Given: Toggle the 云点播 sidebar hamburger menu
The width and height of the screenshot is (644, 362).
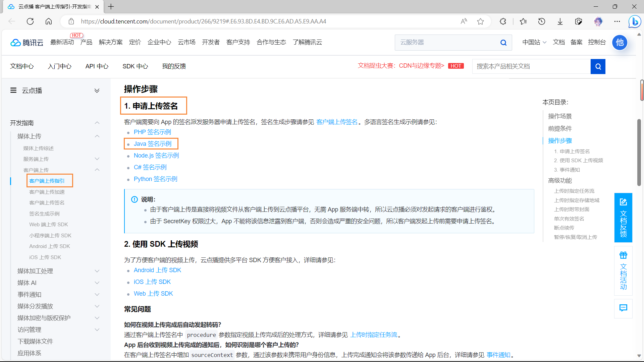Looking at the screenshot, I should pos(13,90).
